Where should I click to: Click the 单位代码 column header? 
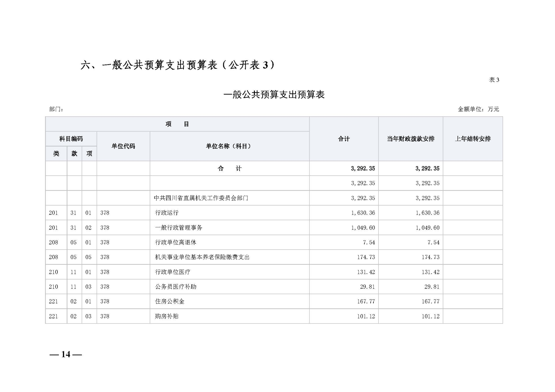[123, 146]
